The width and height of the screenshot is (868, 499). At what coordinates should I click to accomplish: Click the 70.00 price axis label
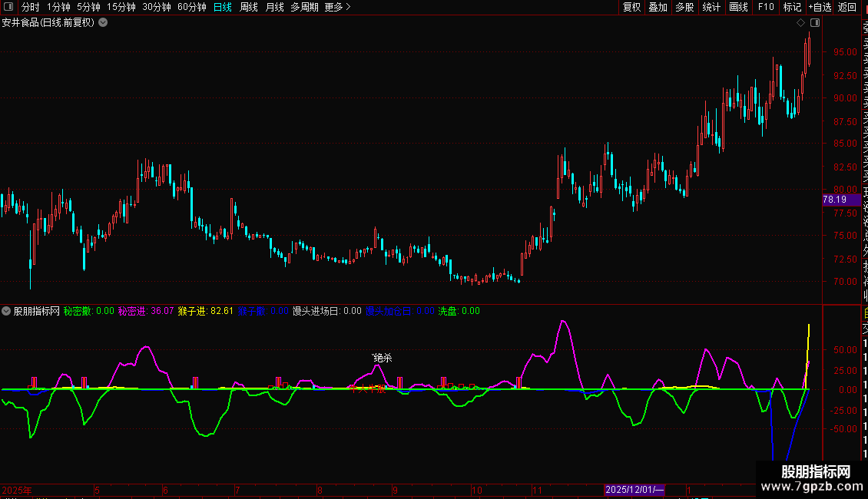click(x=845, y=282)
